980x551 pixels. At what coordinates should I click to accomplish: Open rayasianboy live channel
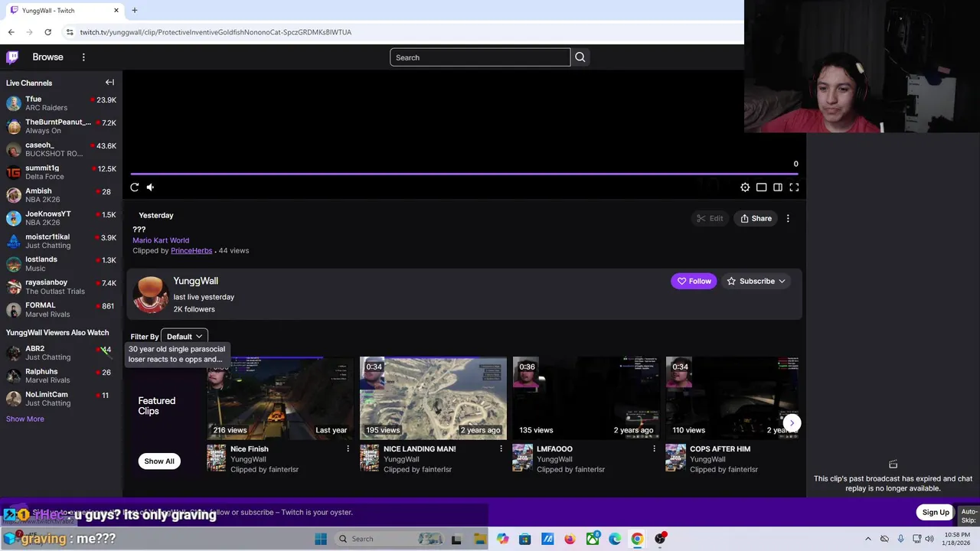click(x=61, y=287)
